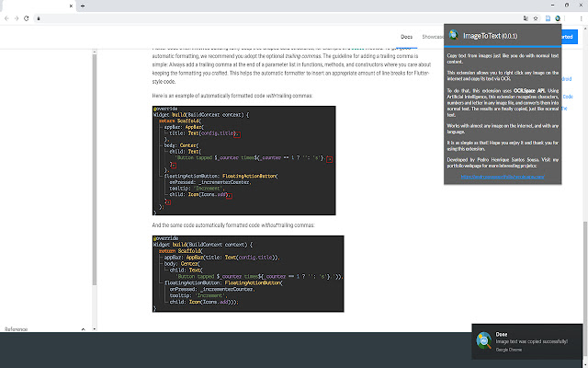Click the browser back arrow
588x368 pixels.
(x=6, y=17)
